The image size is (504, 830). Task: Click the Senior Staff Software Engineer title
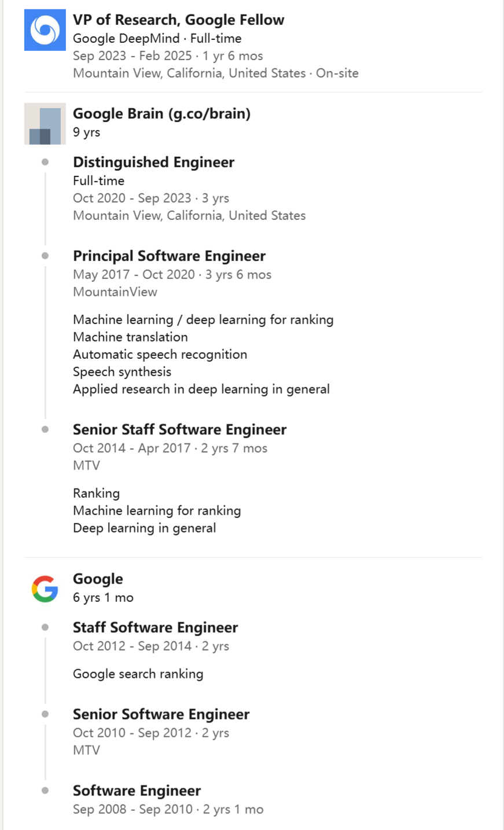(179, 429)
